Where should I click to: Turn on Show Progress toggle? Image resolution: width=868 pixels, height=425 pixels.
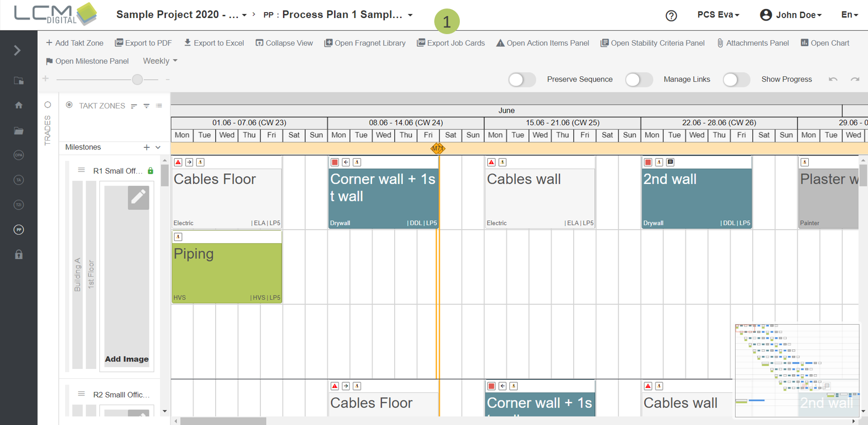[736, 80]
